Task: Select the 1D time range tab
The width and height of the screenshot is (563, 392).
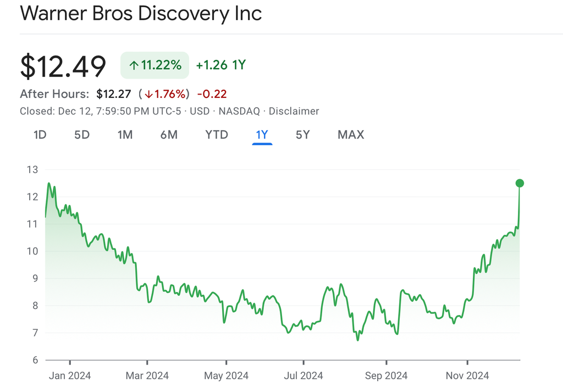Action: (x=40, y=135)
